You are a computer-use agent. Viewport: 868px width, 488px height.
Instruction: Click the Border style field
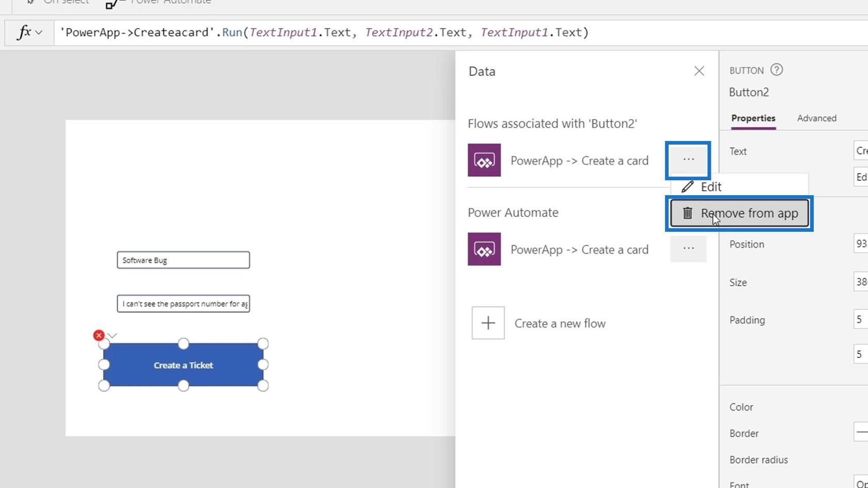(x=861, y=432)
